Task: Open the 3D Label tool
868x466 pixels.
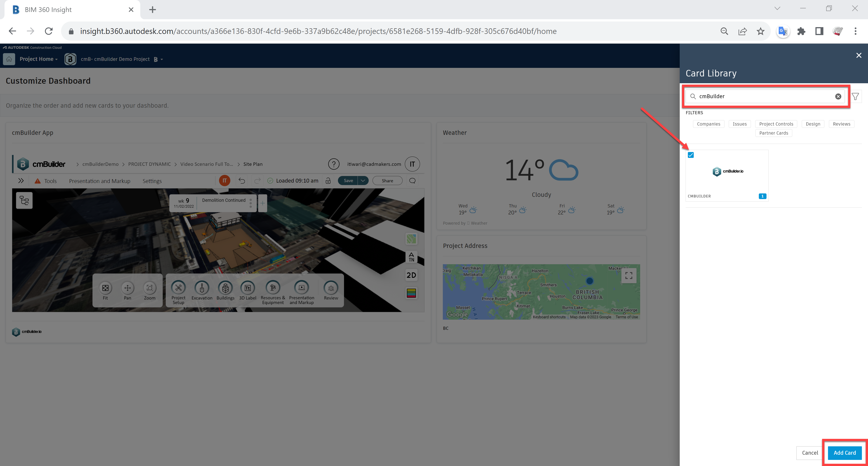Action: pos(247,288)
